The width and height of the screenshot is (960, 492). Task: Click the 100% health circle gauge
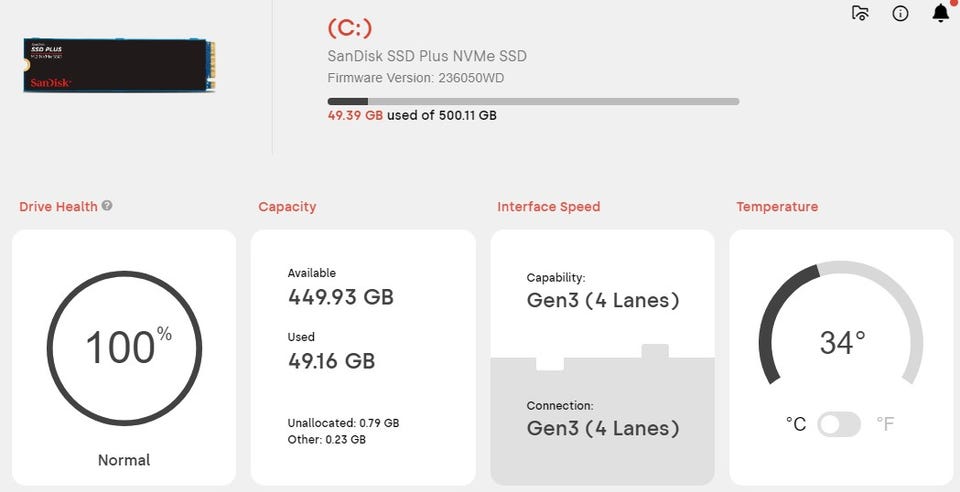[124, 347]
